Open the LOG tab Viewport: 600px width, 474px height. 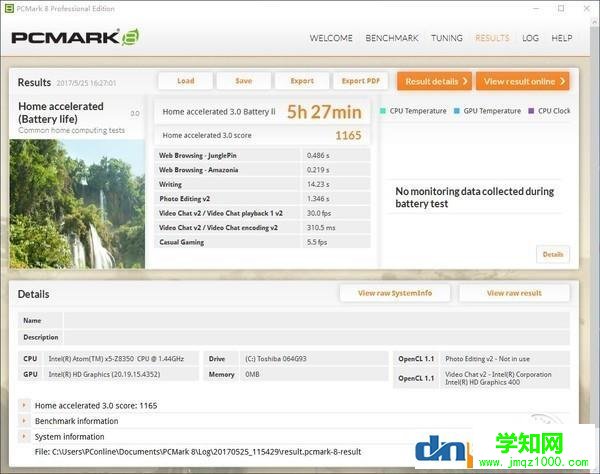tap(530, 38)
